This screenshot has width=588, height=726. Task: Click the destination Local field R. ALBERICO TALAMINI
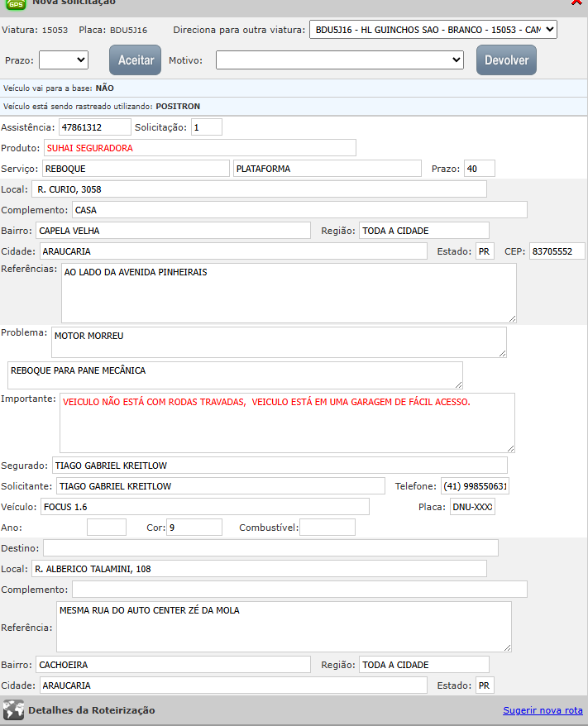[260, 569]
